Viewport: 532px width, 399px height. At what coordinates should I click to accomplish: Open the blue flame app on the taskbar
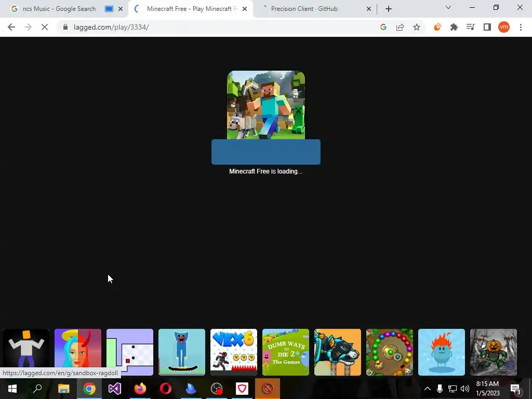pyautogui.click(x=191, y=389)
